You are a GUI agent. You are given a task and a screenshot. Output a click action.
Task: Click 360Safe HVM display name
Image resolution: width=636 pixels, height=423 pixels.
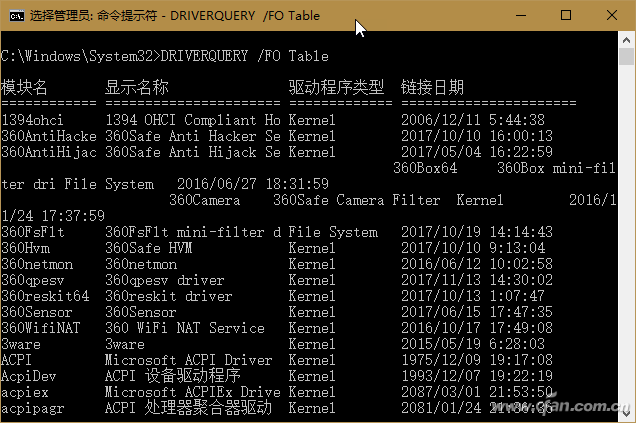click(148, 248)
